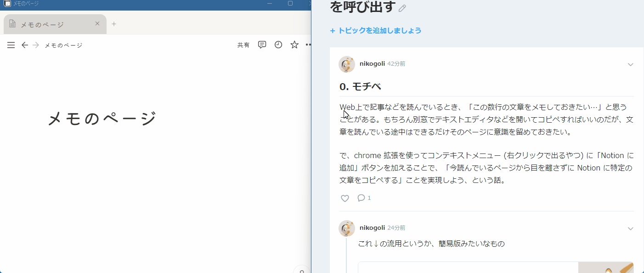Open nikogoli avatar on the 24分前 post
Image resolution: width=644 pixels, height=273 pixels.
pos(347,228)
